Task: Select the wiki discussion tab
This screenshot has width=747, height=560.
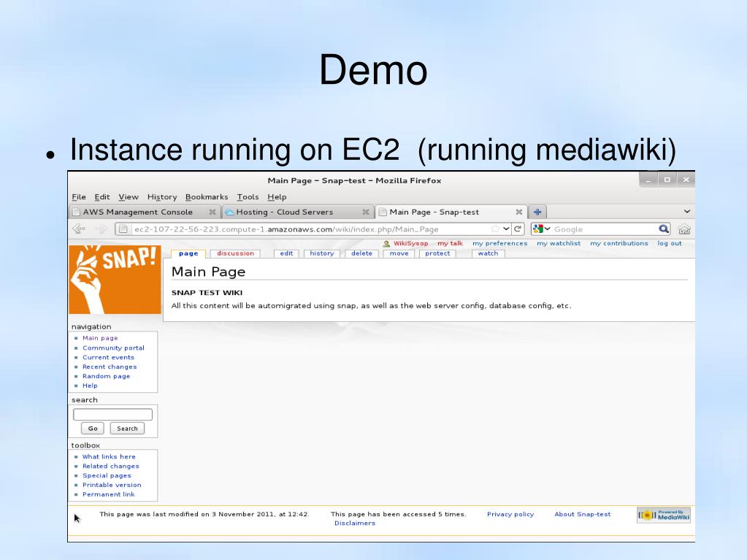Action: tap(235, 253)
